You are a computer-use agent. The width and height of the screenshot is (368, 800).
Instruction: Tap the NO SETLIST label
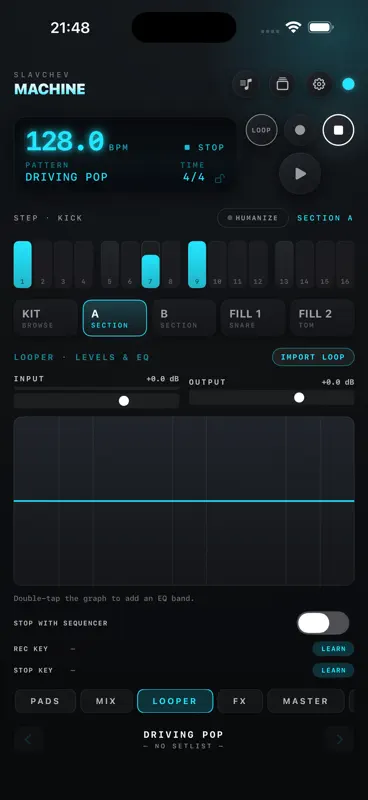click(x=183, y=746)
